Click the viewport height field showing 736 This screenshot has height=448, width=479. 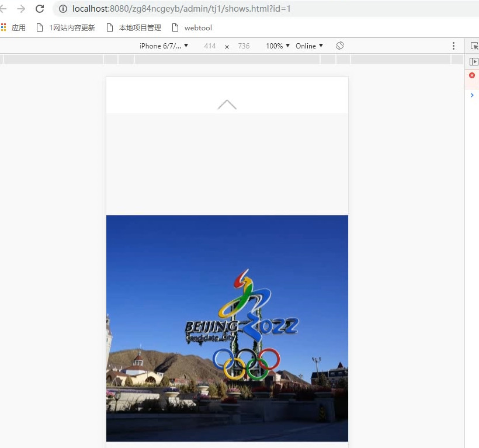point(244,46)
